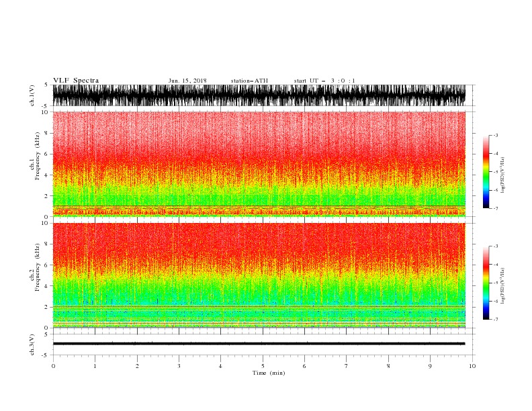532x411 pixels.
Task: Click the ch.1 spectrogram color scale bar
Action: pyautogui.click(x=486, y=172)
